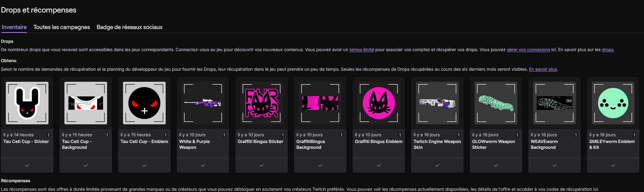
Task: Click the Tau Ceti Cup Sticker bunny image
Action: pyautogui.click(x=27, y=103)
